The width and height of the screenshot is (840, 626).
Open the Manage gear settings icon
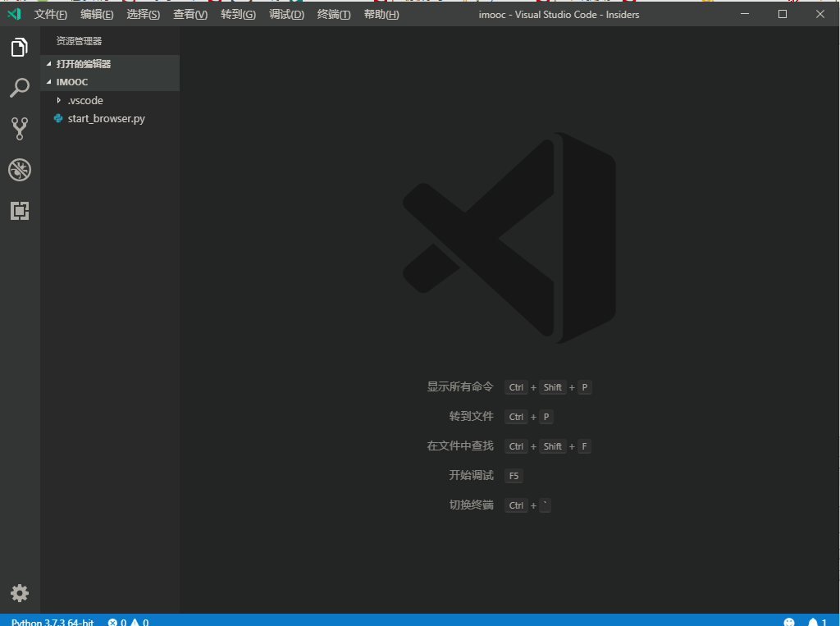pos(20,593)
